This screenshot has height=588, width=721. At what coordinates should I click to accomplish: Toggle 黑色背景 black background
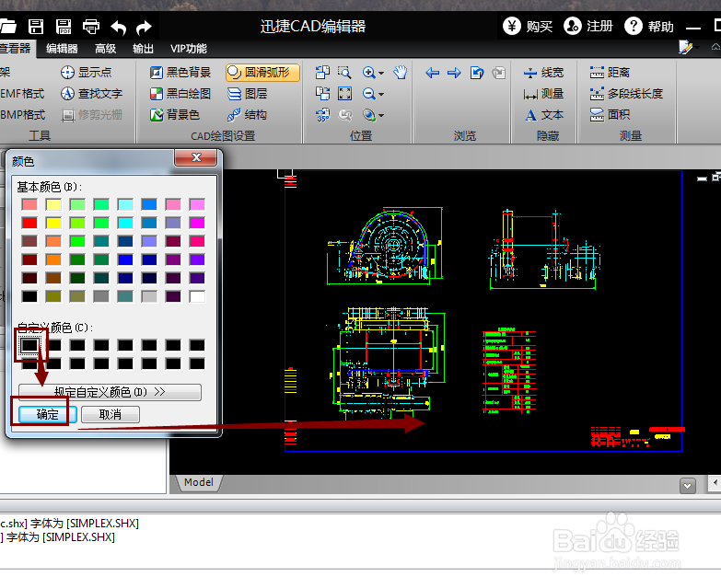point(180,72)
